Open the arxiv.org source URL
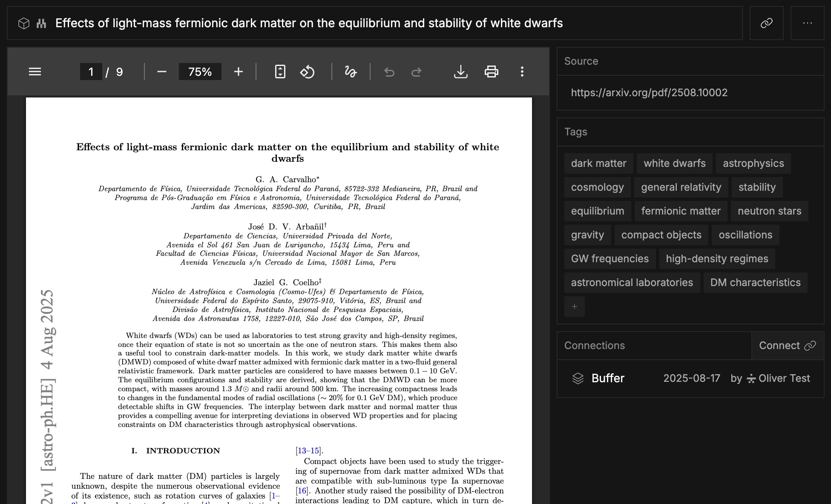 [x=649, y=93]
